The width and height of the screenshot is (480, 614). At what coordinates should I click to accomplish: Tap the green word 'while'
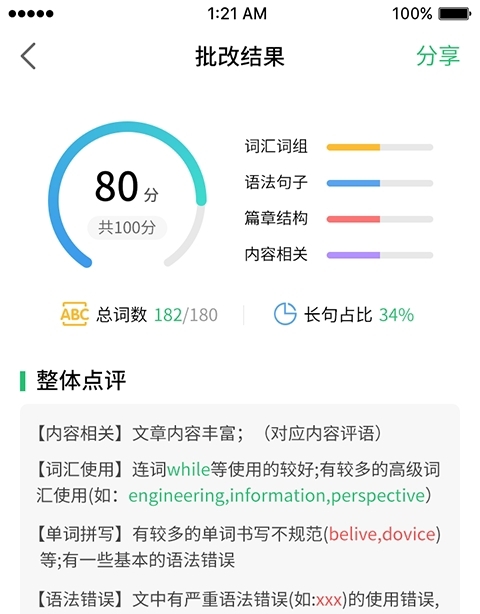tap(188, 469)
